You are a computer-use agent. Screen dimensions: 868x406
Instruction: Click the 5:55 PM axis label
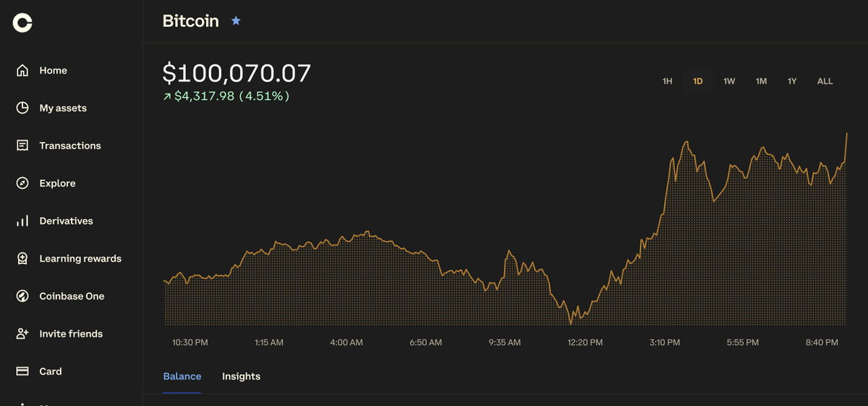point(743,342)
